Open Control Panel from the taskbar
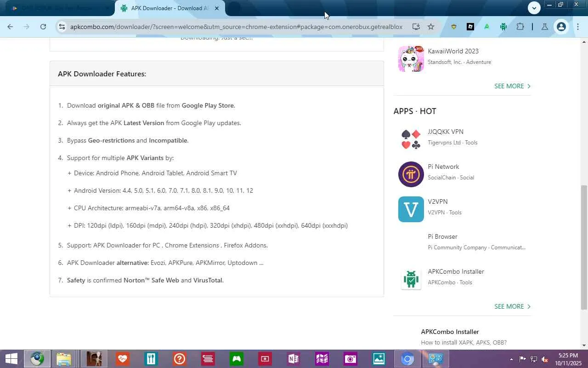Image resolution: width=588 pixels, height=368 pixels. click(x=436, y=359)
